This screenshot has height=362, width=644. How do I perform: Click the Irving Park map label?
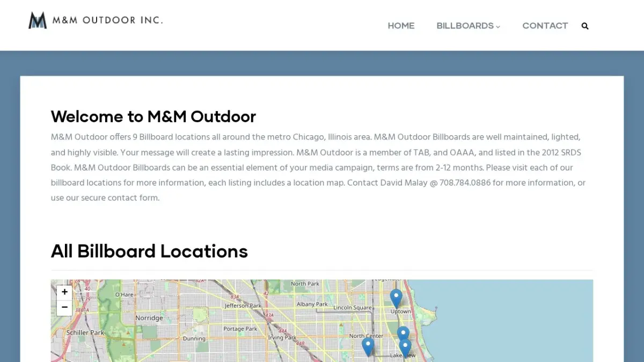click(282, 338)
